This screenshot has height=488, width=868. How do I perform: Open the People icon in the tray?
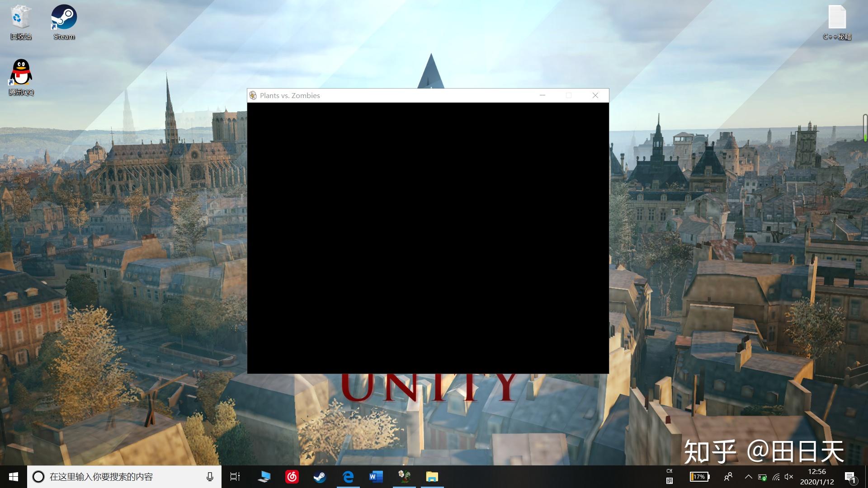[728, 477]
